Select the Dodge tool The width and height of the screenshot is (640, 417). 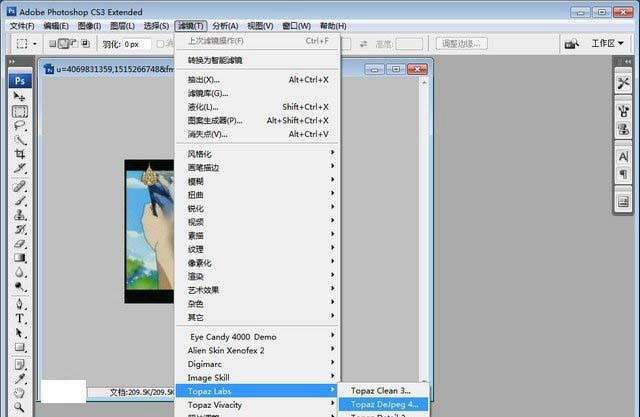point(19,286)
